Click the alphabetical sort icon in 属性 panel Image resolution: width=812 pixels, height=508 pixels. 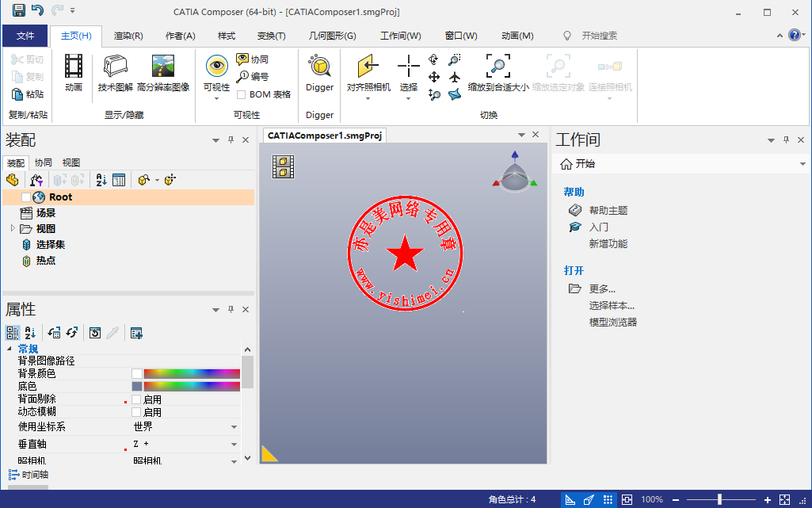(x=30, y=333)
